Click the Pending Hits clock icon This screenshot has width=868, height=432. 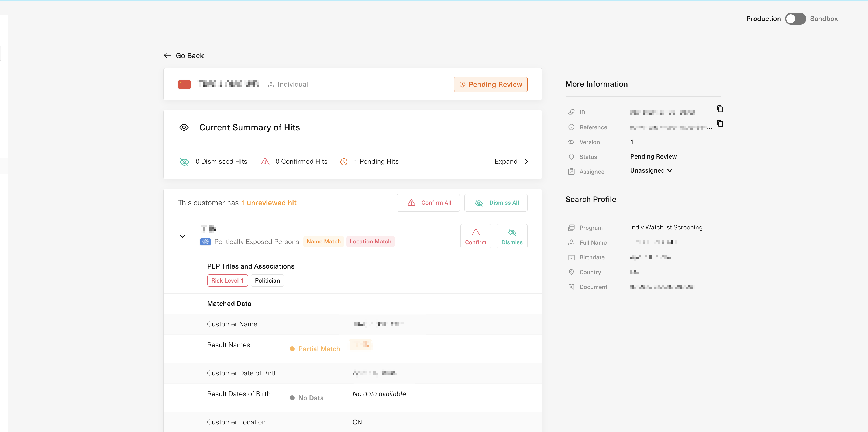tap(344, 162)
